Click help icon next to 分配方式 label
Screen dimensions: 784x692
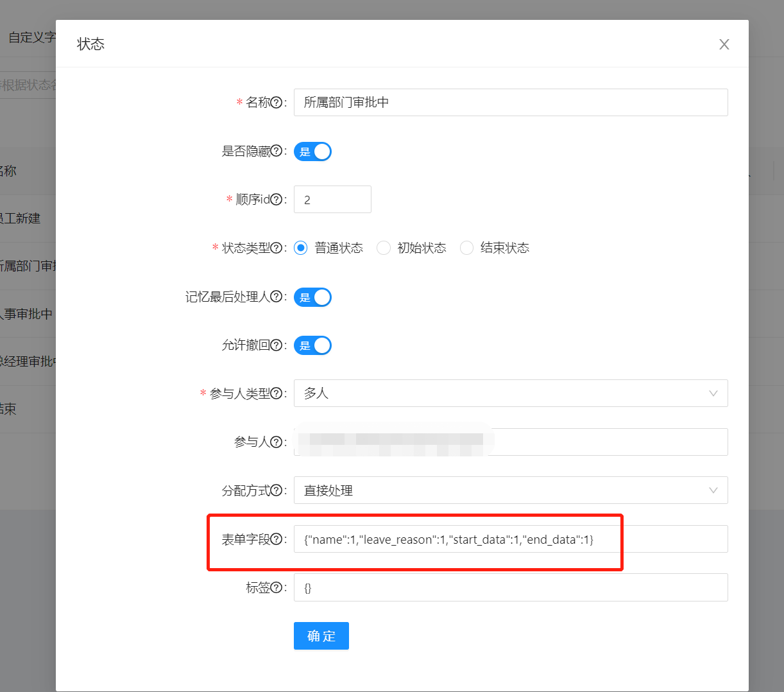coord(277,490)
